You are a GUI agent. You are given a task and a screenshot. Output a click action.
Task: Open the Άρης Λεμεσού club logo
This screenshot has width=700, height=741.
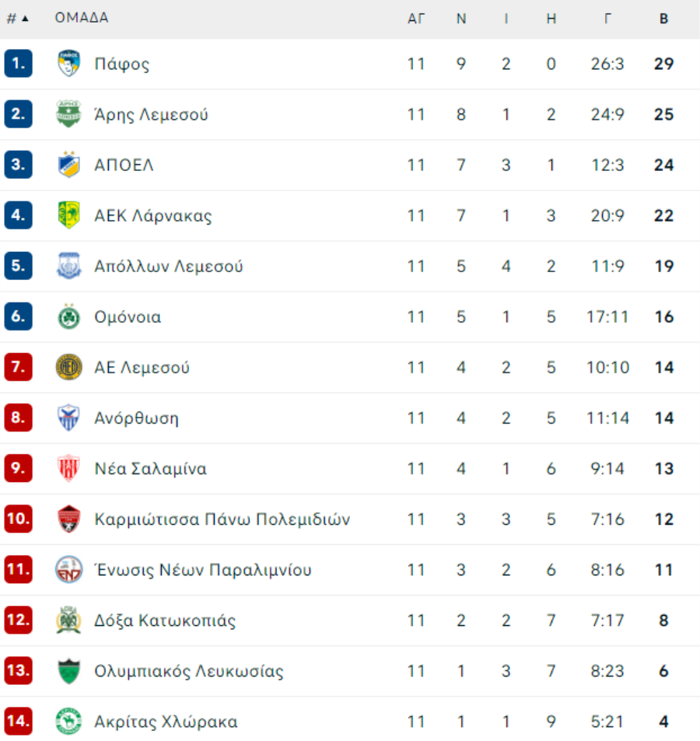[68, 114]
